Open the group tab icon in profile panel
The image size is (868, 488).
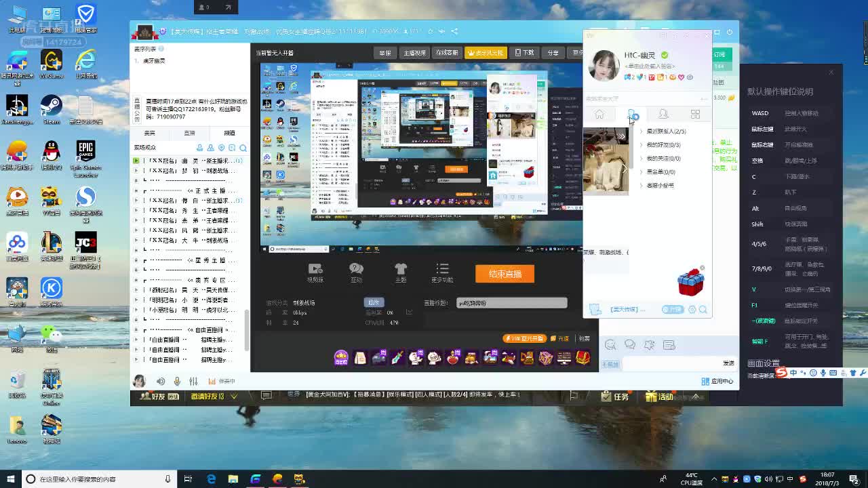coord(663,114)
